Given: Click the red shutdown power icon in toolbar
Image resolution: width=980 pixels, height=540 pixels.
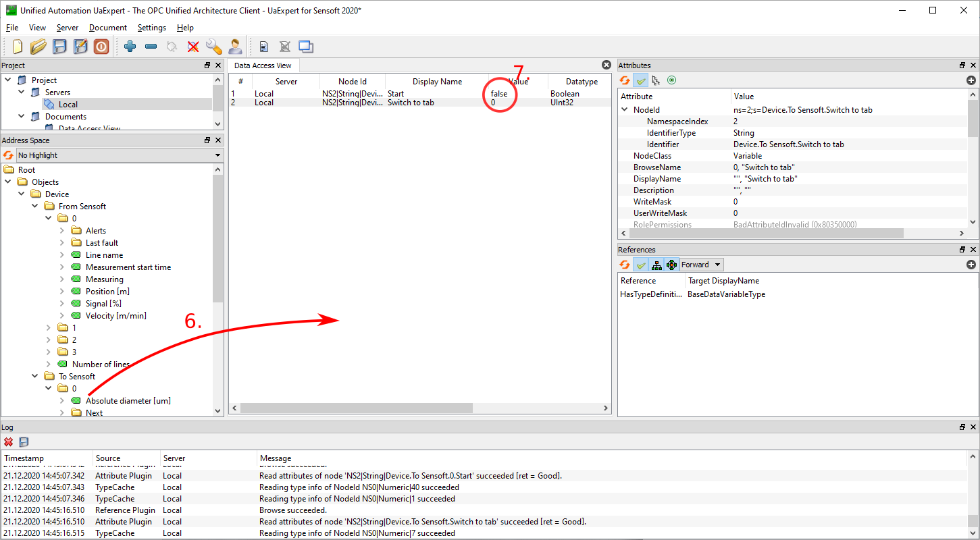Looking at the screenshot, I should [x=101, y=47].
